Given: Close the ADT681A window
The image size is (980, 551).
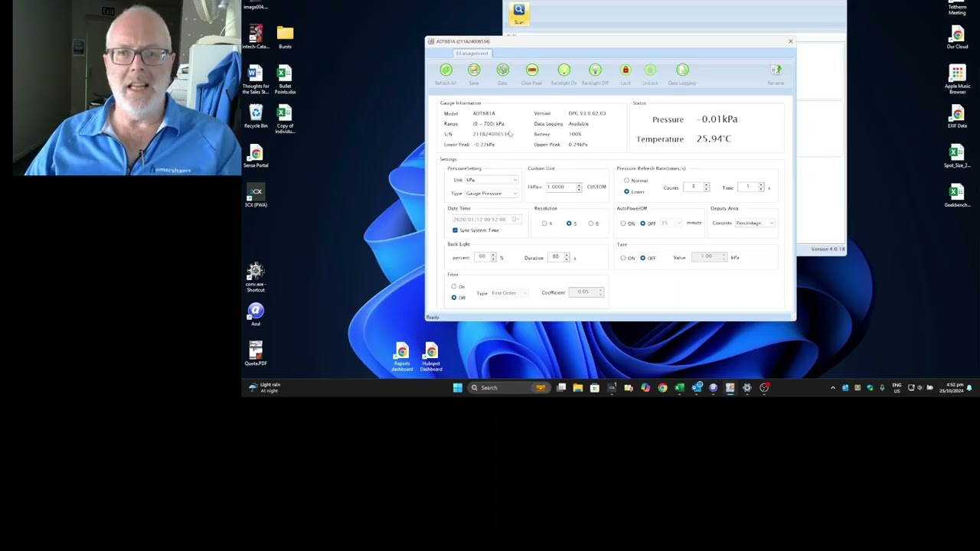Looking at the screenshot, I should 790,41.
